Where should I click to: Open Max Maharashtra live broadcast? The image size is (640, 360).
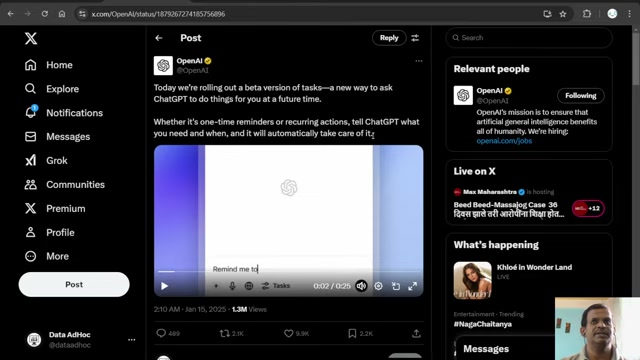[x=509, y=209]
